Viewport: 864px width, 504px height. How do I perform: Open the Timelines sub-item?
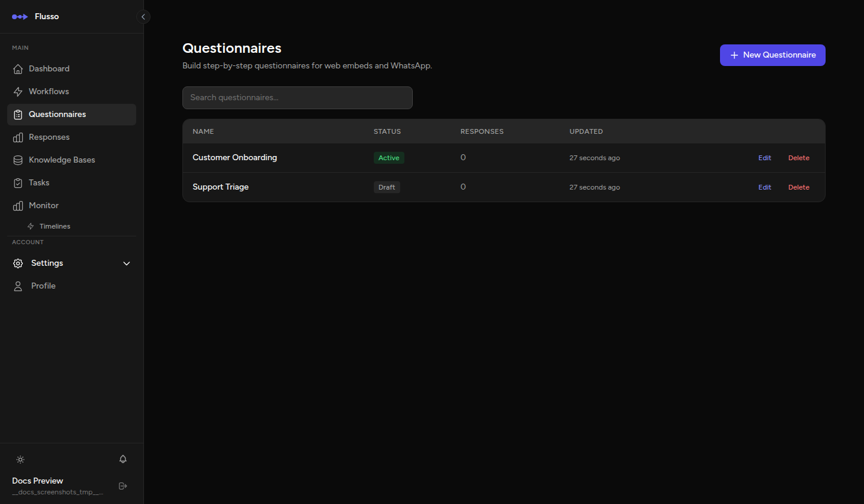pyautogui.click(x=78, y=227)
